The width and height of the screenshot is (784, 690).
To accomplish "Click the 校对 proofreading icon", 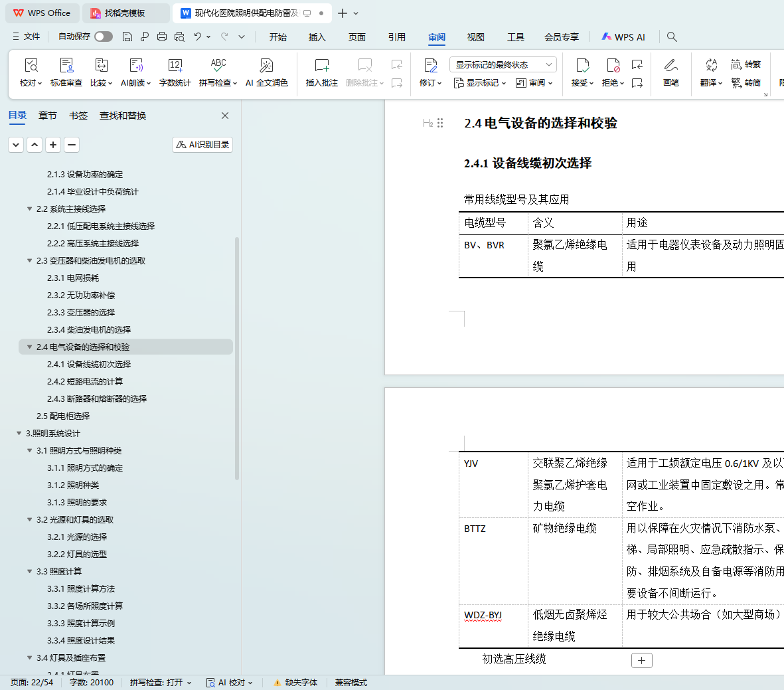I will tap(31, 66).
